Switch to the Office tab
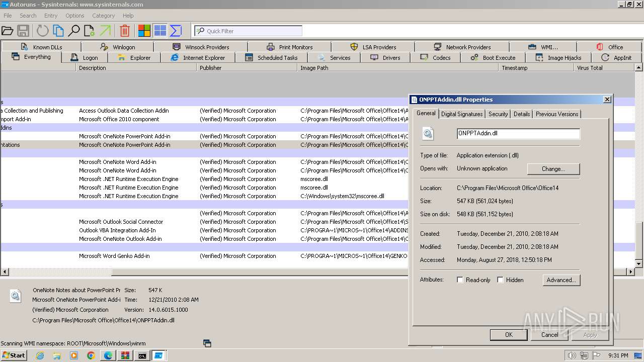This screenshot has width=644, height=362. (x=609, y=47)
